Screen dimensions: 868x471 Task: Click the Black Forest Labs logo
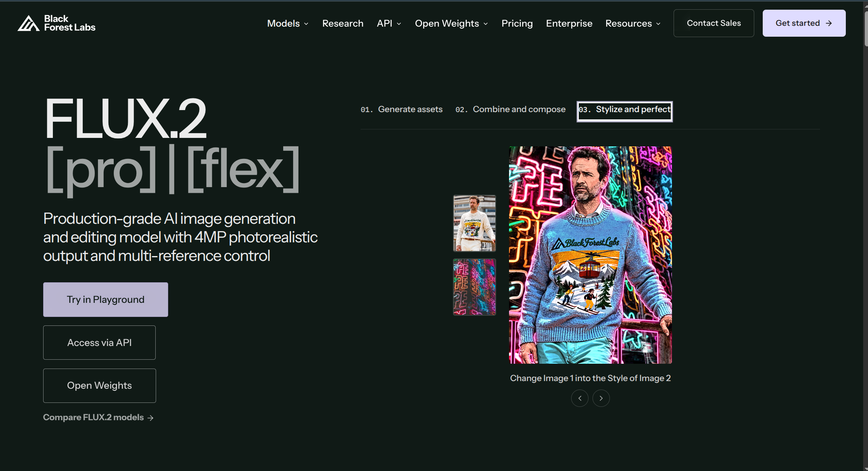coord(56,23)
